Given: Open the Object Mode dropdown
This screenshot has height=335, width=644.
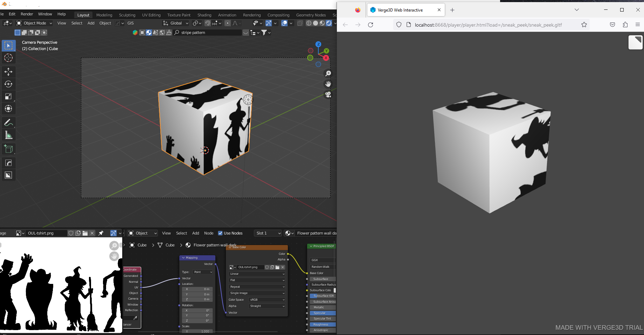Looking at the screenshot, I should (x=34, y=23).
